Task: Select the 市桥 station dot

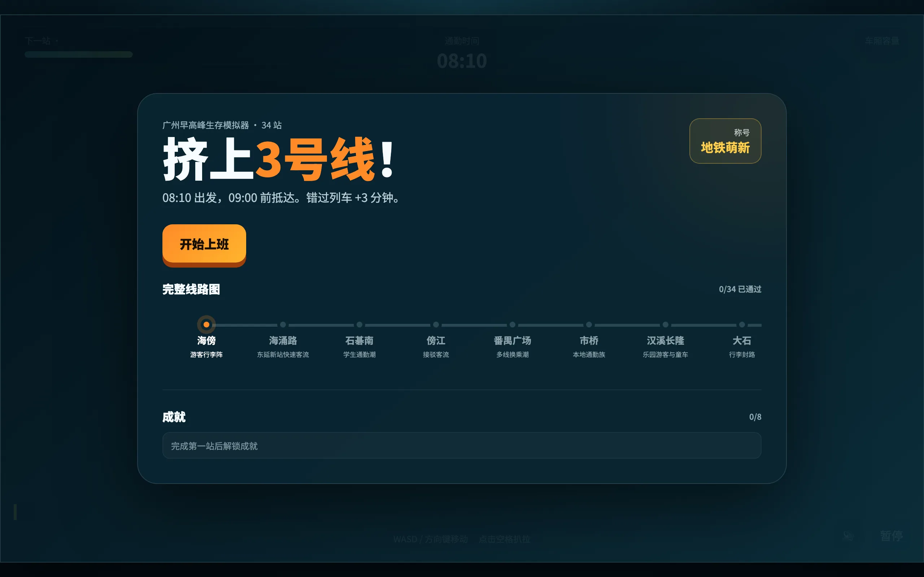Action: tap(589, 325)
